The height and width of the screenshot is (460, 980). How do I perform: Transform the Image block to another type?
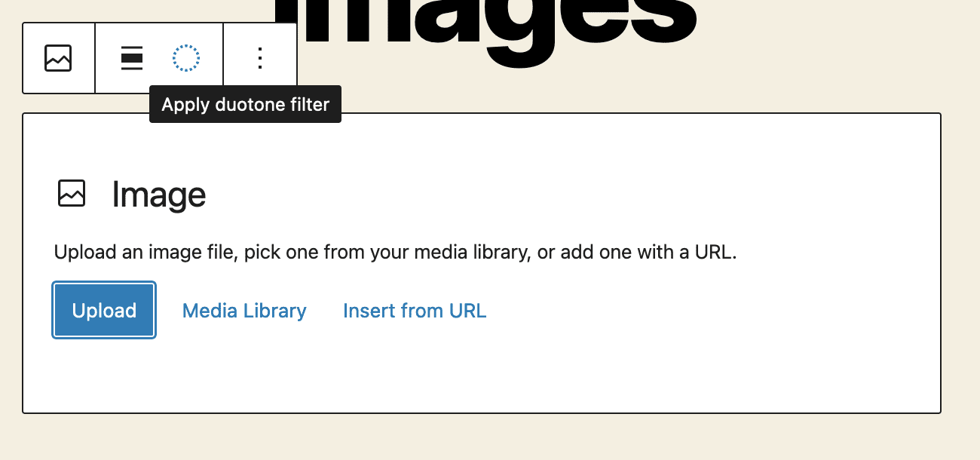point(58,58)
